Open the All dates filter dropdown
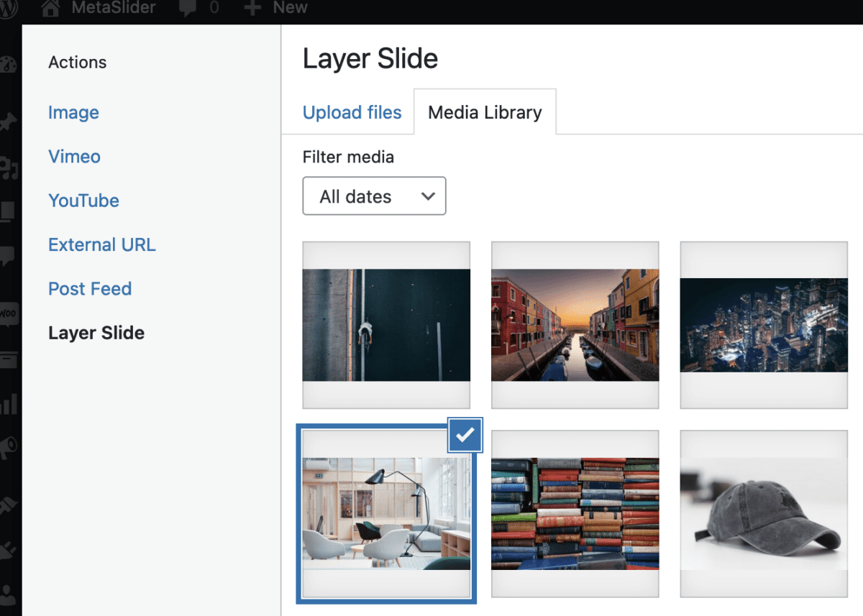 374,196
